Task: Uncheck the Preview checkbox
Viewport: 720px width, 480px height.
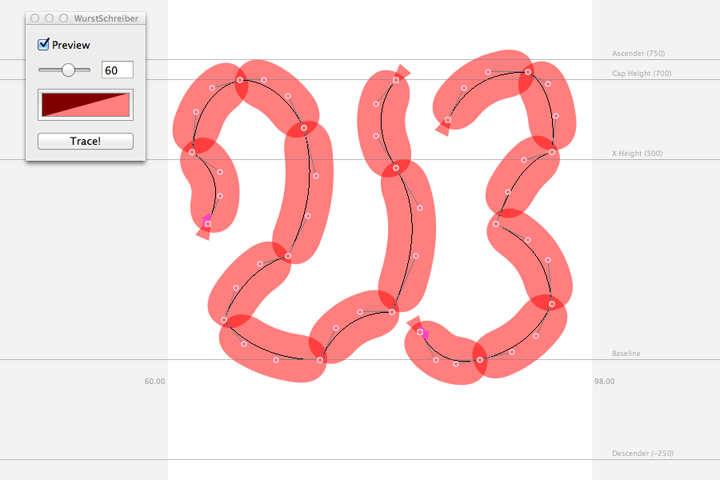Action: [44, 44]
